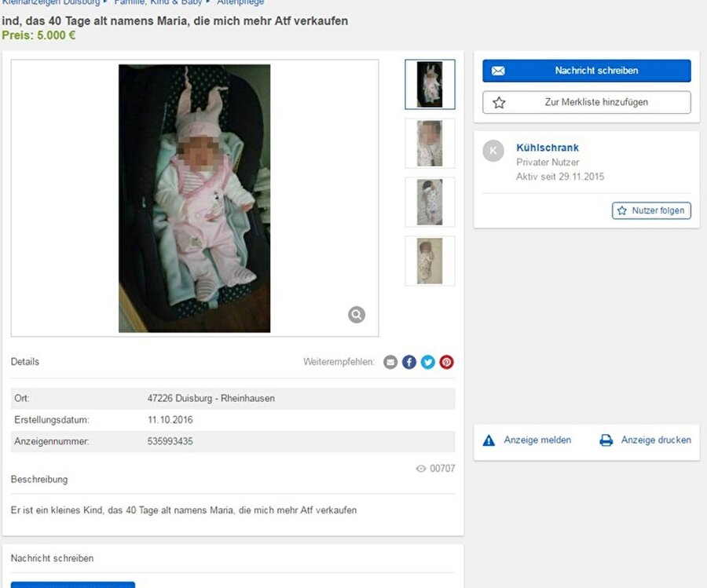Image resolution: width=707 pixels, height=588 pixels.
Task: Select the fourth image thumbnail
Action: (x=430, y=261)
